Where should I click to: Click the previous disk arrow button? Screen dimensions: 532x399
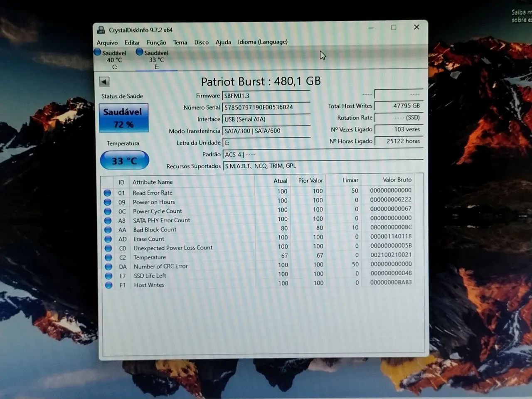[104, 81]
